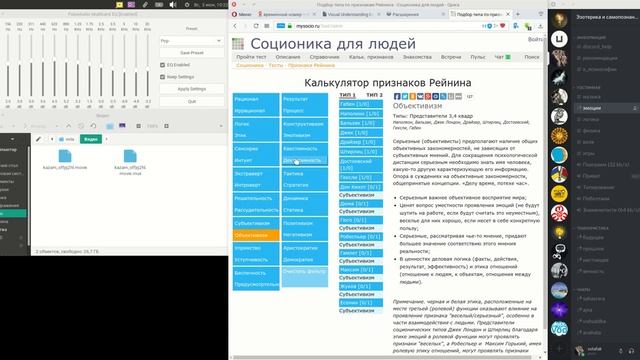
Task: Open Opera speed dial grid icon
Action: (267, 26)
